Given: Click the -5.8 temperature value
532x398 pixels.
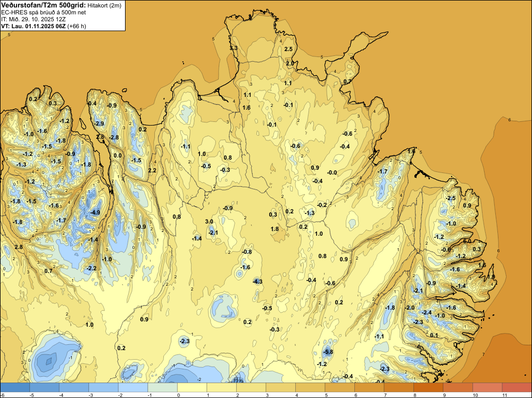Looking at the screenshot, I should (x=328, y=352).
